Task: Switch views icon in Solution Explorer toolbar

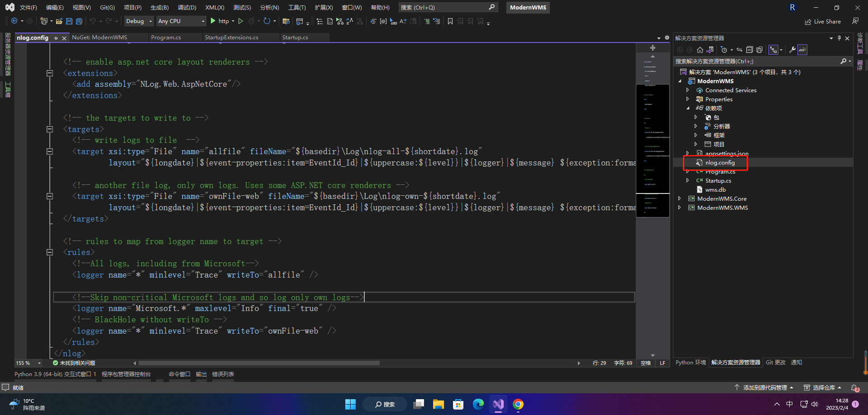Action: pos(710,50)
